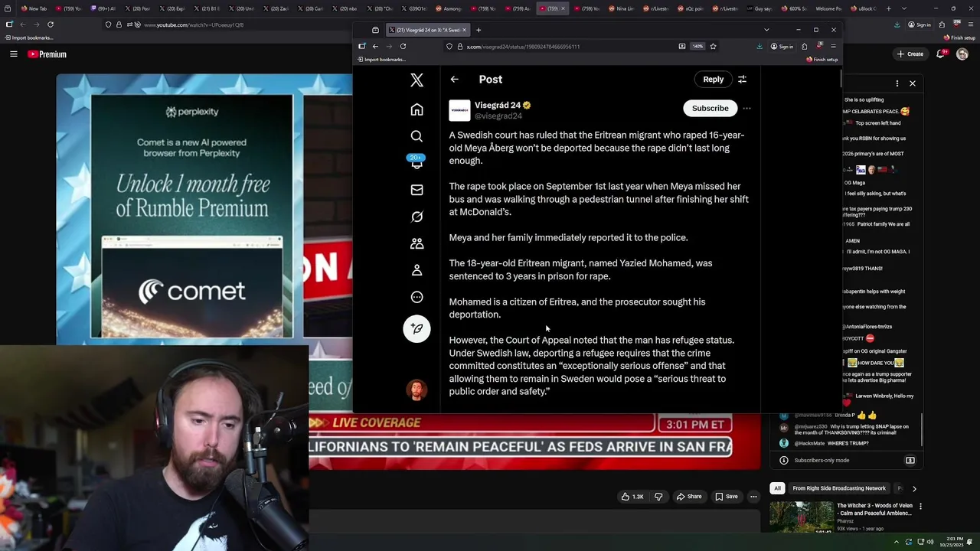
Task: Open reply sort filter icon next to Reply
Action: [742, 79]
